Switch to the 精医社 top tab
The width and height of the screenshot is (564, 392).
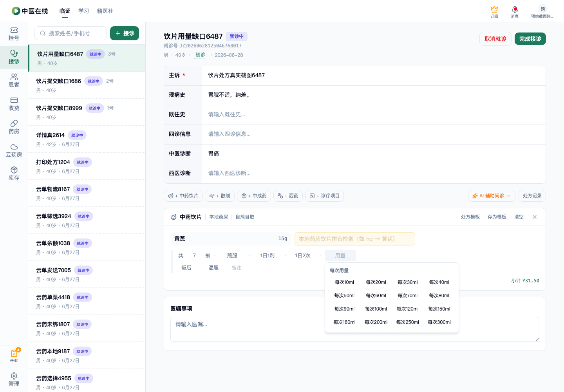(x=105, y=11)
